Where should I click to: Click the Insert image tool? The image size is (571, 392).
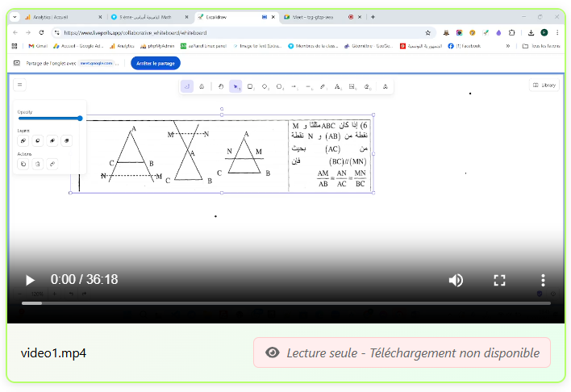pyautogui.click(x=352, y=86)
